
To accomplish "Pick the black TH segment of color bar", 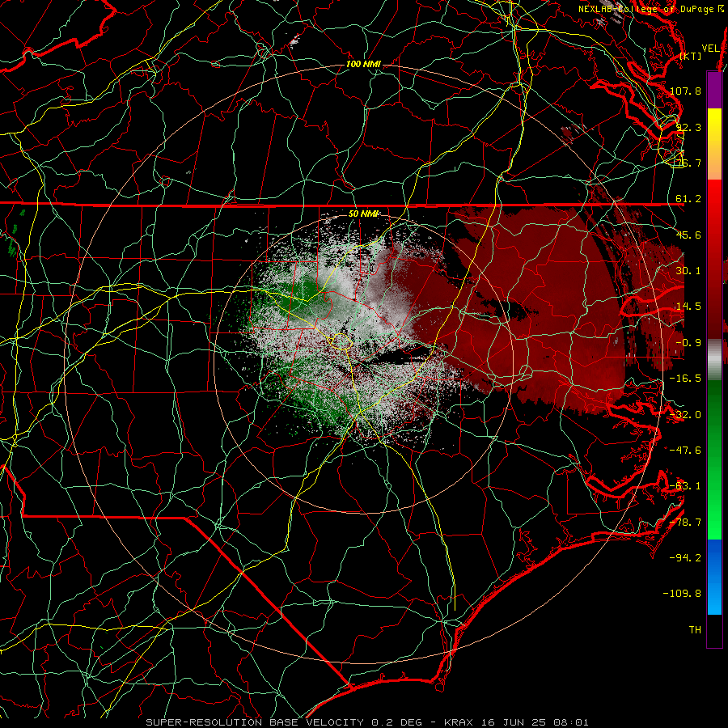I will (x=714, y=630).
